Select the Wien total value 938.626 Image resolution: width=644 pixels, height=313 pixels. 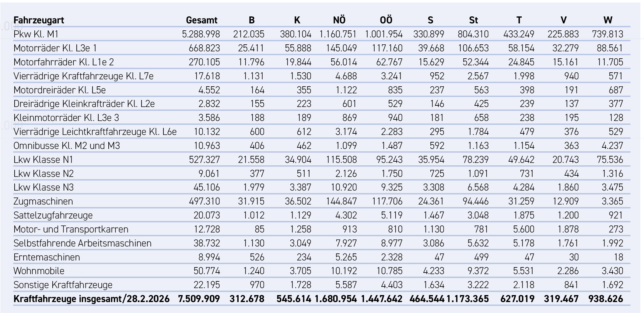pyautogui.click(x=606, y=299)
